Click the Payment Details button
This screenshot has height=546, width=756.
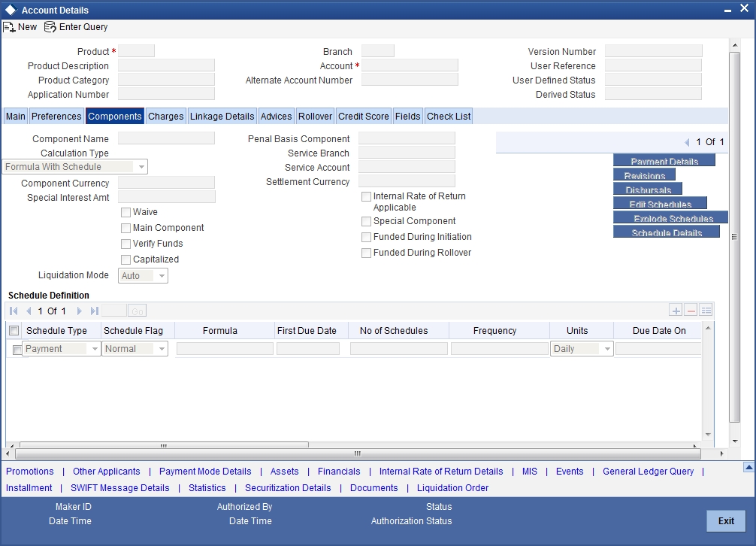664,160
